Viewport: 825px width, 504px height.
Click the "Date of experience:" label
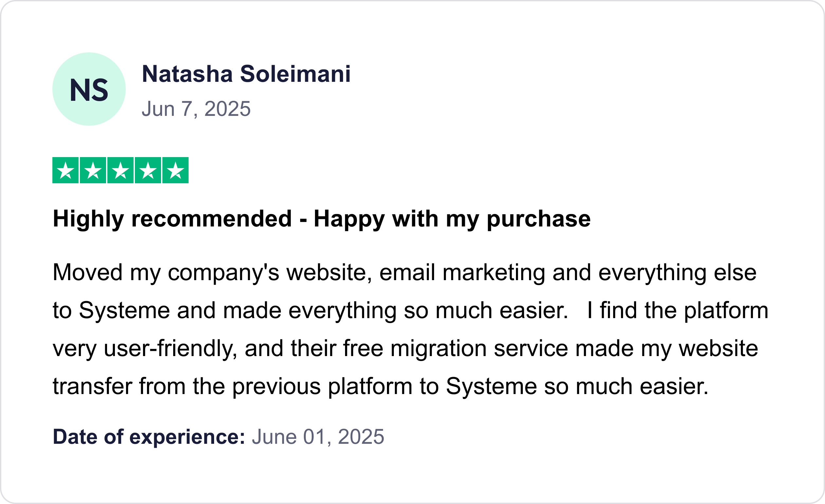click(x=149, y=437)
